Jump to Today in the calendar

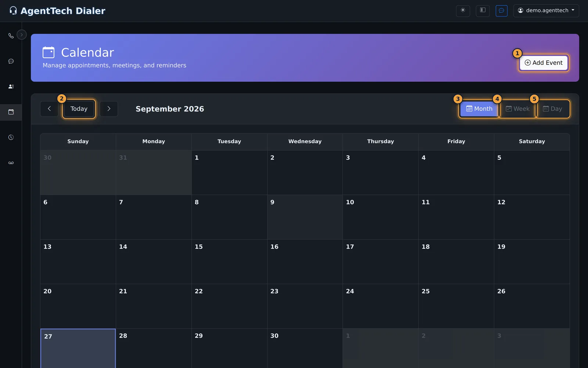click(79, 109)
